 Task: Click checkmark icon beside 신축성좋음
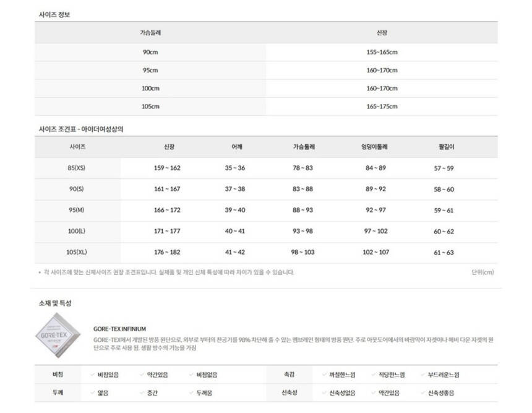click(x=423, y=393)
